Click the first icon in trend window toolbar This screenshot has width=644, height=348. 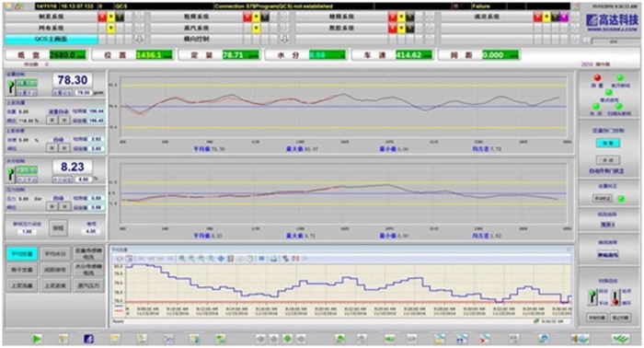[120, 259]
